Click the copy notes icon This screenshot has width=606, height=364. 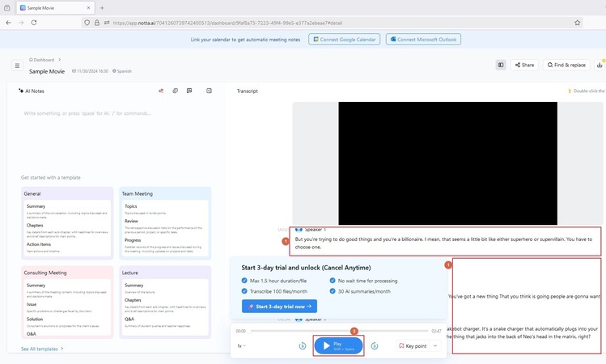click(x=175, y=91)
